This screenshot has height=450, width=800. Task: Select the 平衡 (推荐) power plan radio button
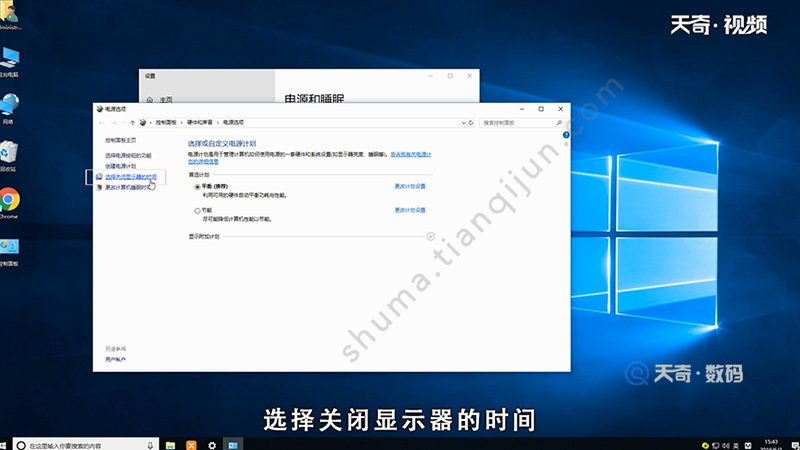(x=197, y=187)
